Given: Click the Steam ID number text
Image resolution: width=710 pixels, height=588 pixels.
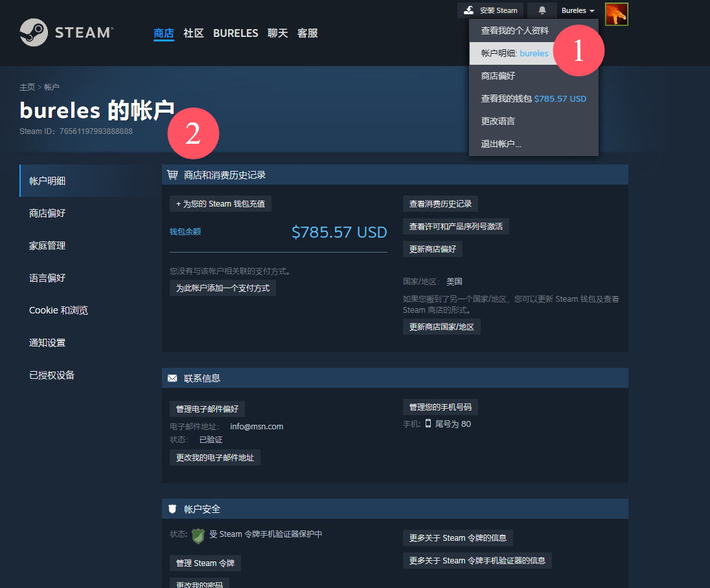Looking at the screenshot, I should tap(96, 131).
